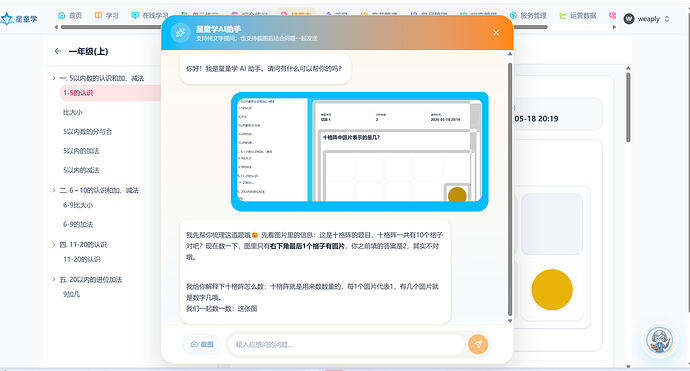Click the page scrollbar on right side
Screen dimensions: 690x371
click(x=628, y=107)
